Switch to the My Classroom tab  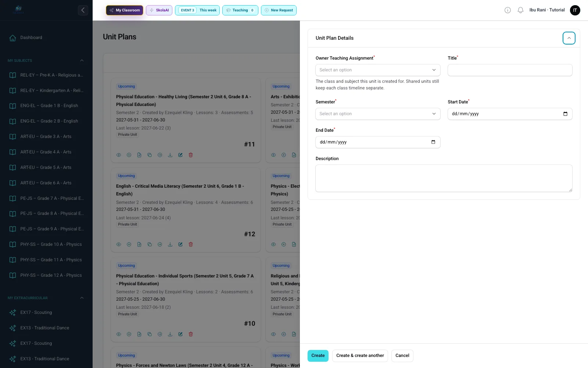125,10
